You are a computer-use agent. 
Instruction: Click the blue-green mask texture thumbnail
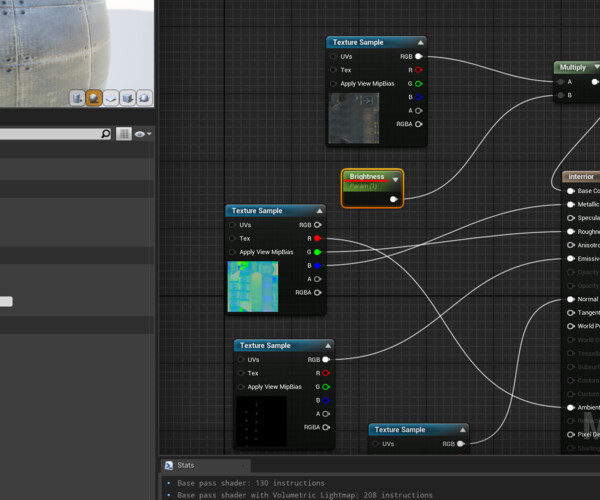click(253, 287)
